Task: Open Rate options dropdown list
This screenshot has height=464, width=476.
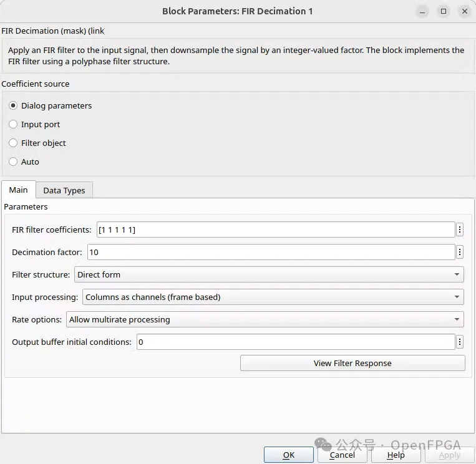Action: click(265, 320)
